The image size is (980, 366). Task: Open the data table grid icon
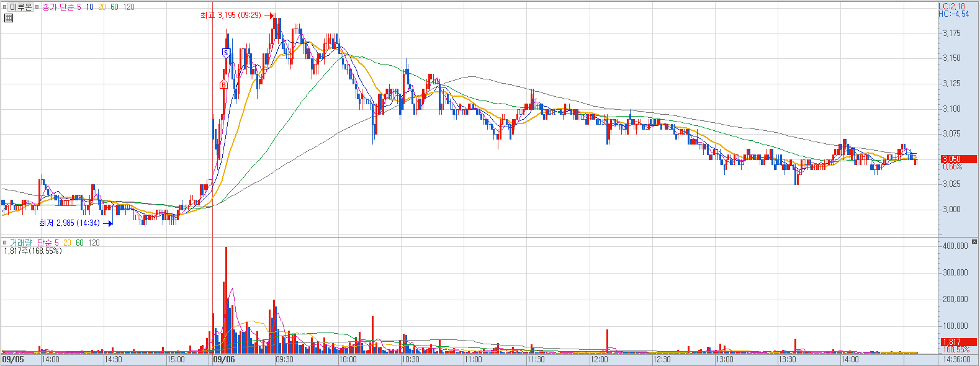[8, 18]
